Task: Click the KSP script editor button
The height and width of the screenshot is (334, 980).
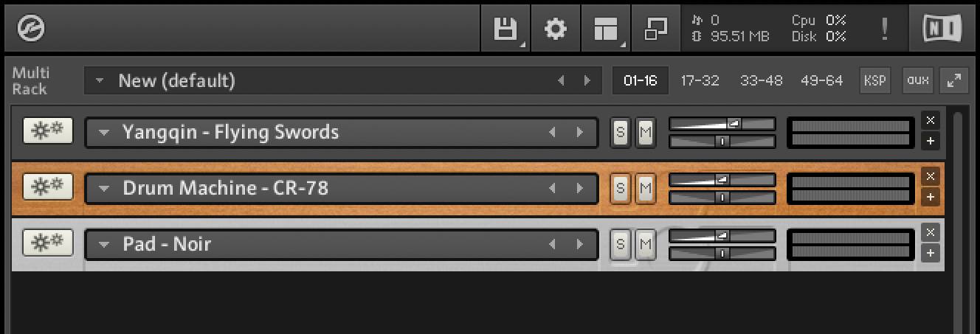Action: (x=874, y=80)
